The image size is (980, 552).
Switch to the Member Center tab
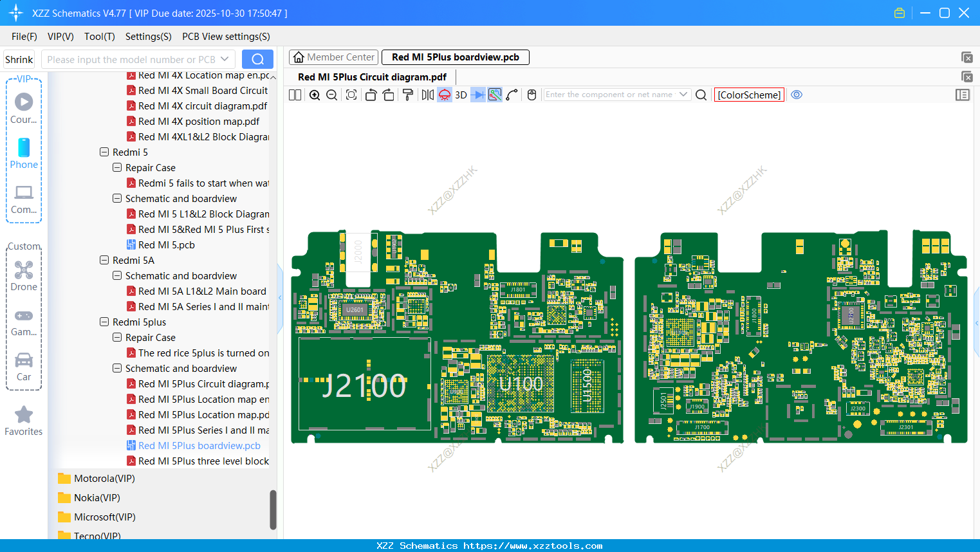[334, 57]
